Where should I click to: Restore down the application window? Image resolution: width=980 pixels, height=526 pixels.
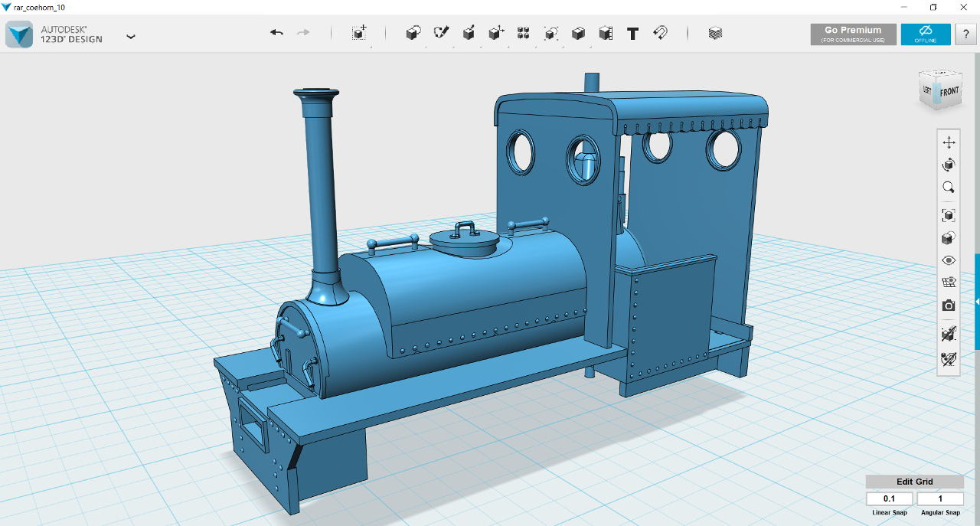coord(933,6)
